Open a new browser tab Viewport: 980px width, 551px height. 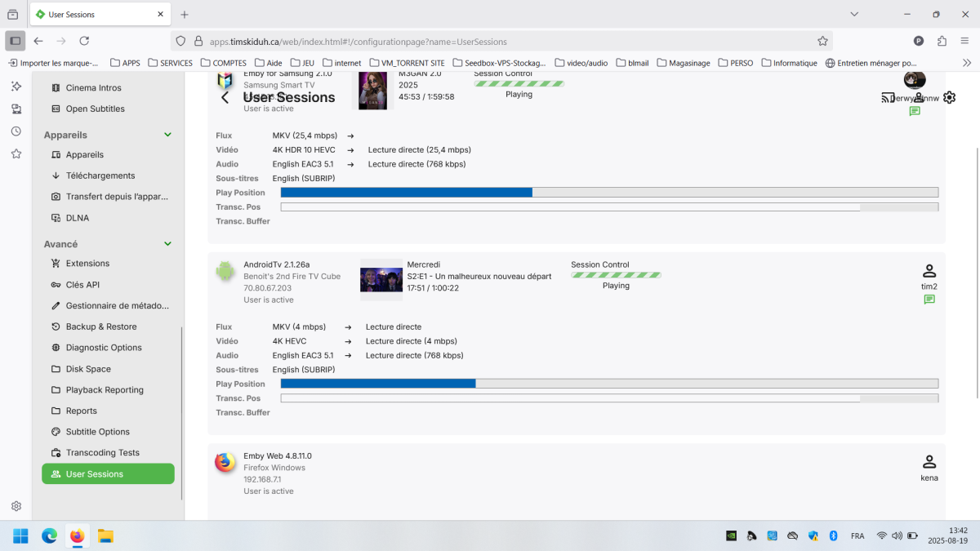tap(185, 15)
